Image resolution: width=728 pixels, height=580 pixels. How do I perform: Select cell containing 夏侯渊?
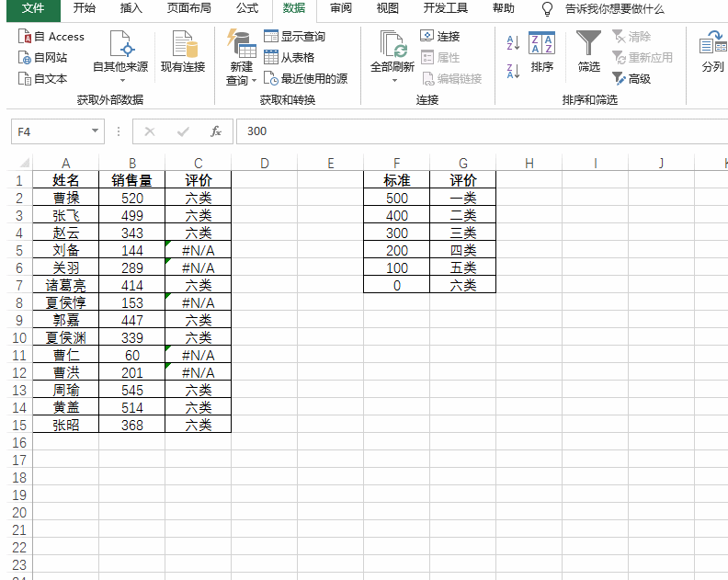coord(65,338)
